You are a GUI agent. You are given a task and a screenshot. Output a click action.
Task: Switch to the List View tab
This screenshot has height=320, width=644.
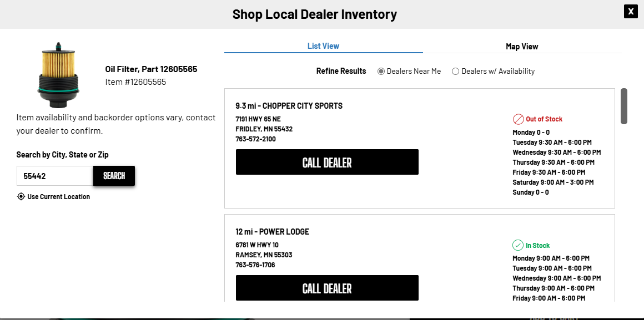[323, 46]
